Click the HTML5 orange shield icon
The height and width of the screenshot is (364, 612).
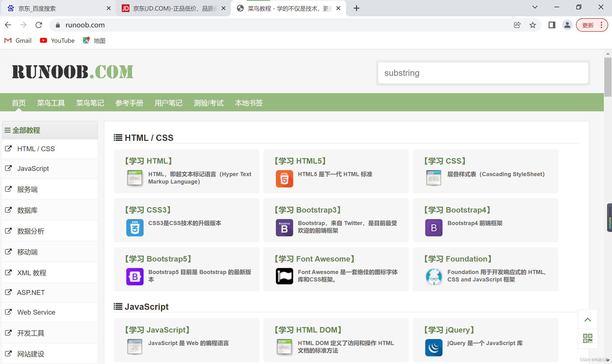point(284,179)
